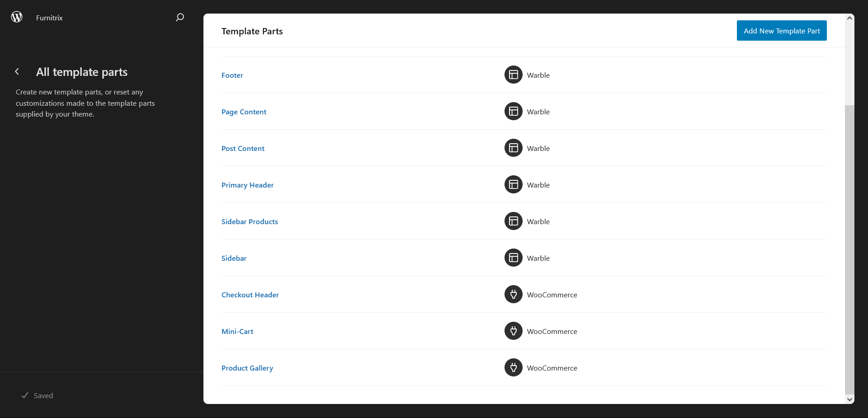Click the scrollbar up arrow

tap(849, 18)
